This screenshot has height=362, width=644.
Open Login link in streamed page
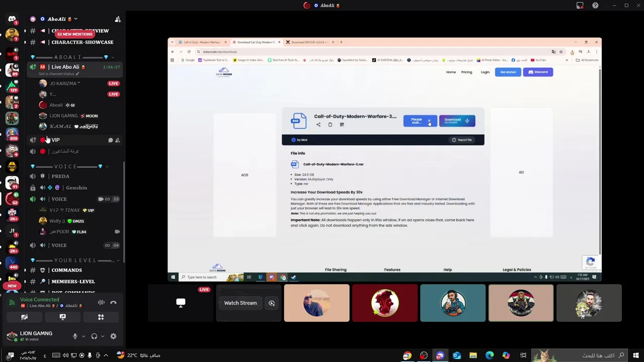tap(485, 72)
